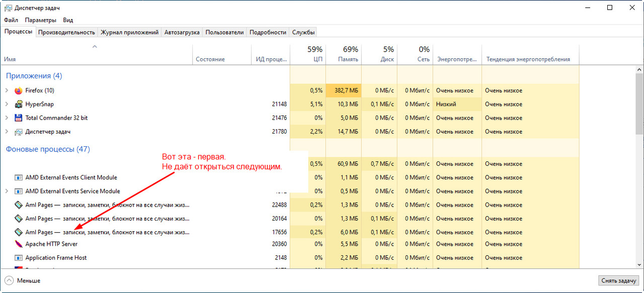Sort by the Сеть 0% column header
Viewport: 644px width, 293px height.
pos(415,54)
